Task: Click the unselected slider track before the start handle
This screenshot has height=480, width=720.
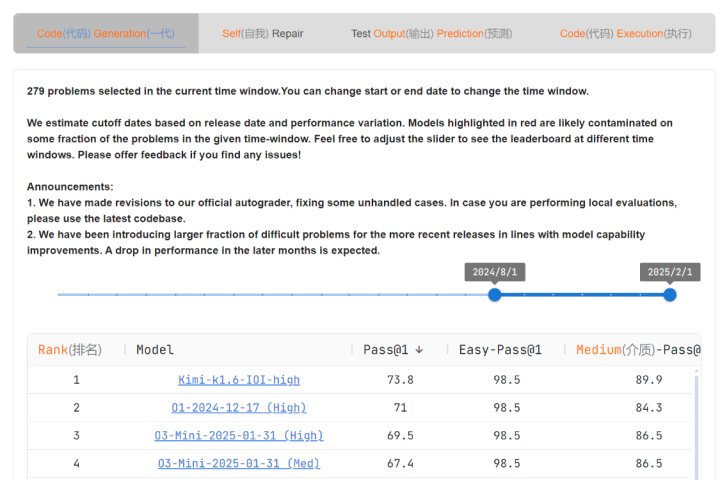Action: click(270, 294)
